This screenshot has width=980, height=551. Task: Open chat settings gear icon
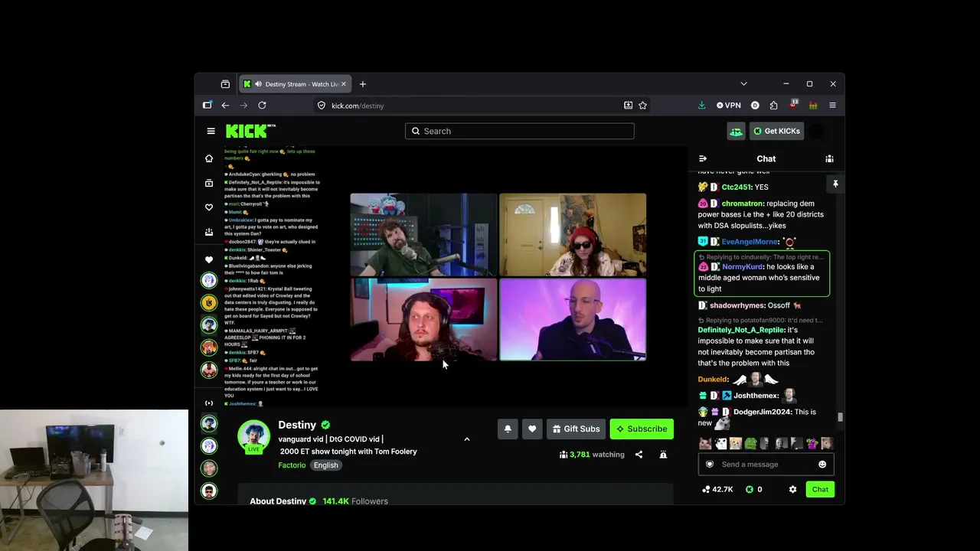(792, 489)
